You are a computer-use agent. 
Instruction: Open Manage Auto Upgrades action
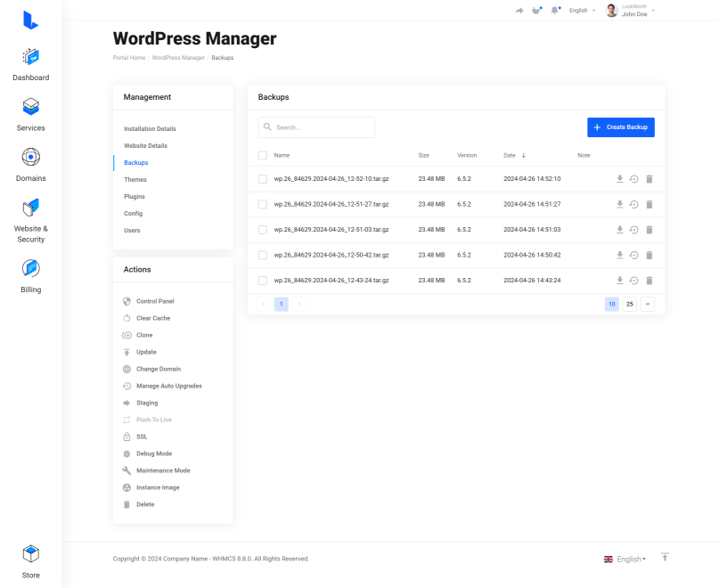(x=162, y=387)
